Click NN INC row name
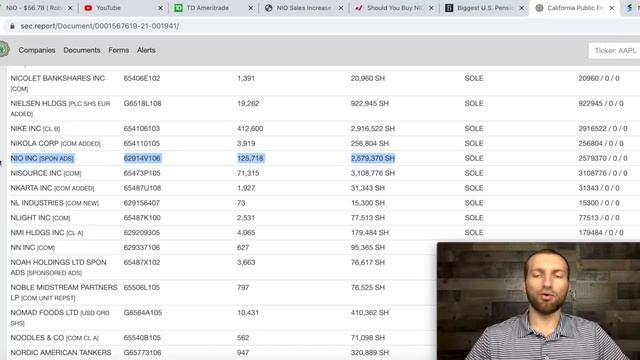This screenshot has height=360, width=640. coord(33,248)
